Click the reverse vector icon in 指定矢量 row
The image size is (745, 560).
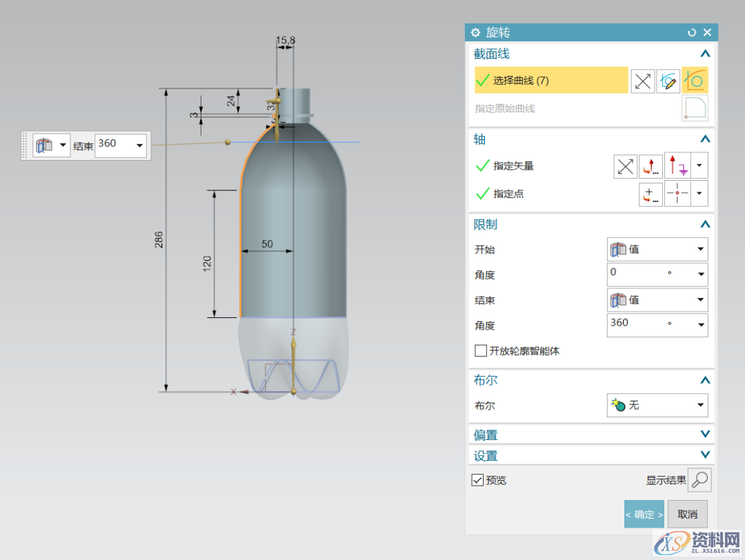[626, 166]
